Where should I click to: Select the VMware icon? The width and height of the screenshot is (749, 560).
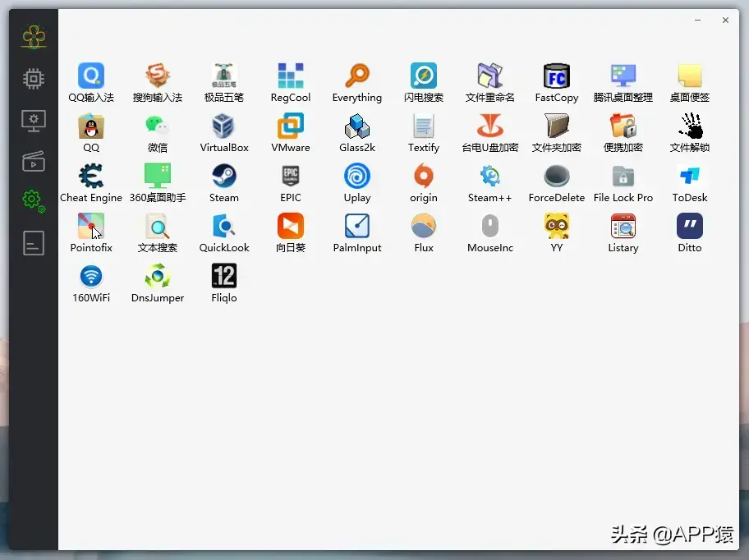click(290, 126)
